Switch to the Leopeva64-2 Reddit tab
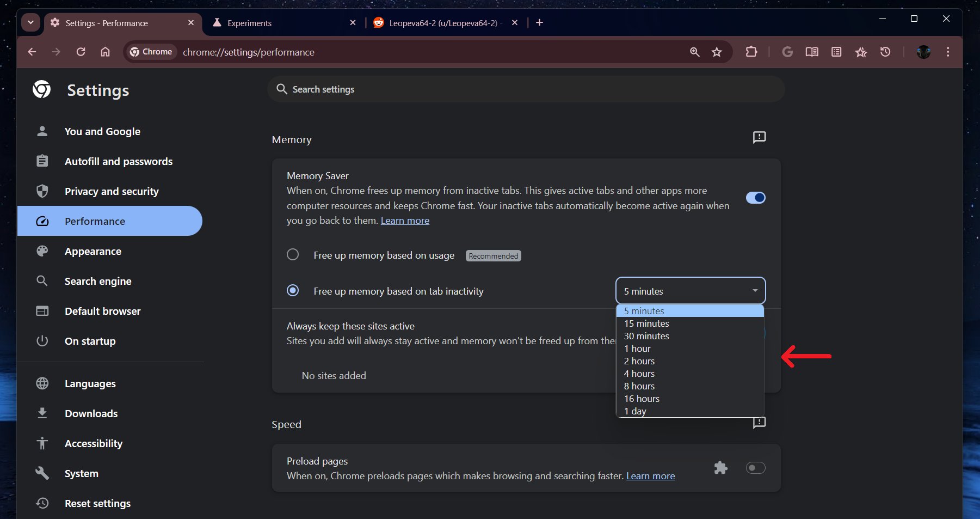Screen dimensions: 980x519 point(446,23)
